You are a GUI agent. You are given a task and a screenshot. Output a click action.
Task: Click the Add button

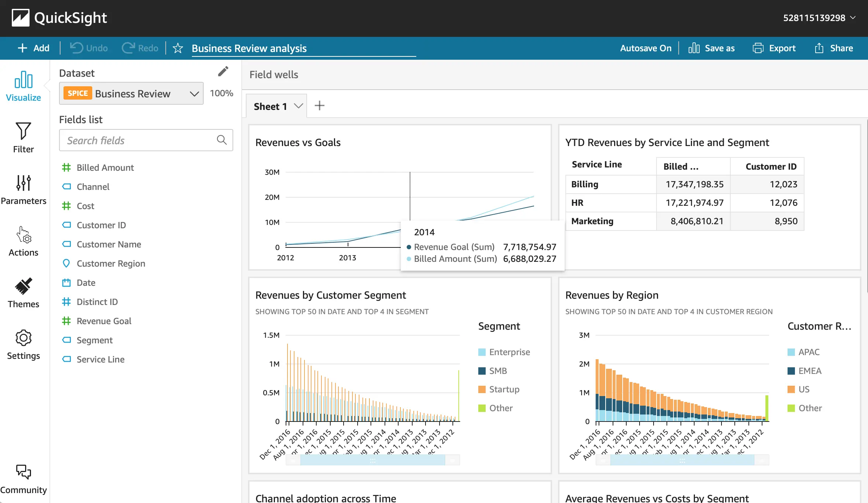click(34, 48)
